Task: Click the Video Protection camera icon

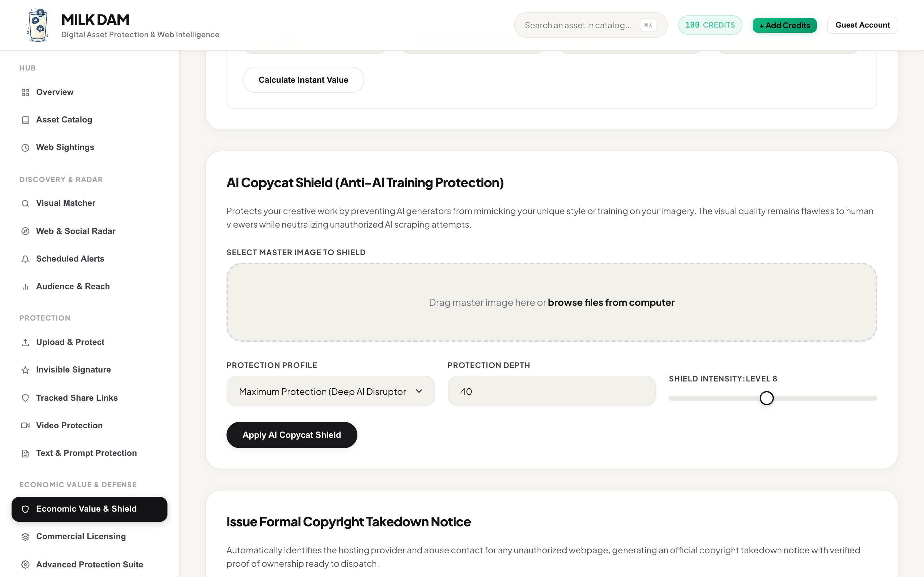Action: (x=25, y=425)
